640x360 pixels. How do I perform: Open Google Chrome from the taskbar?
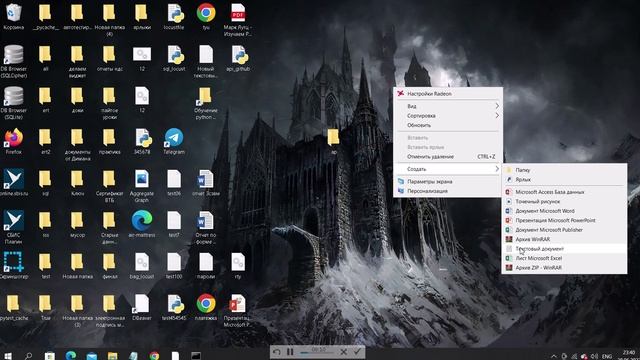pos(154,356)
